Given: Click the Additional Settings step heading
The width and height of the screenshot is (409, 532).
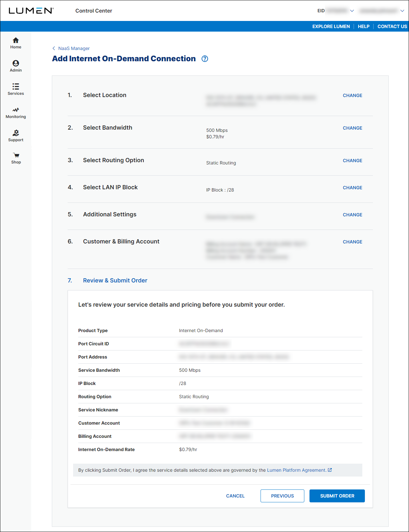Looking at the screenshot, I should tap(110, 214).
